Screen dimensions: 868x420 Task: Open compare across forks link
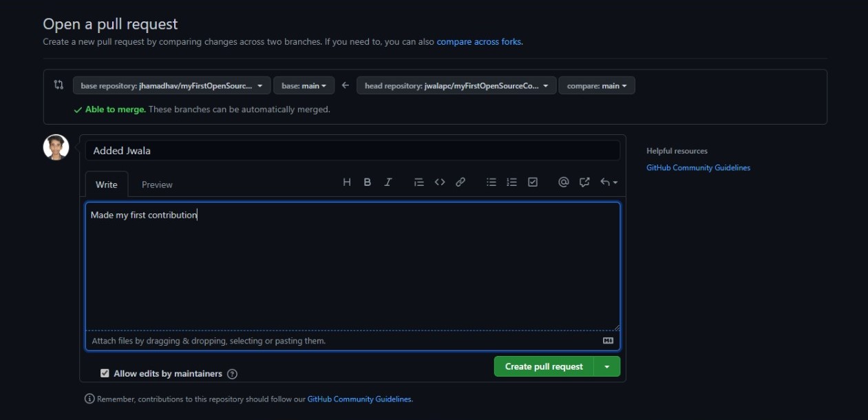tap(478, 41)
